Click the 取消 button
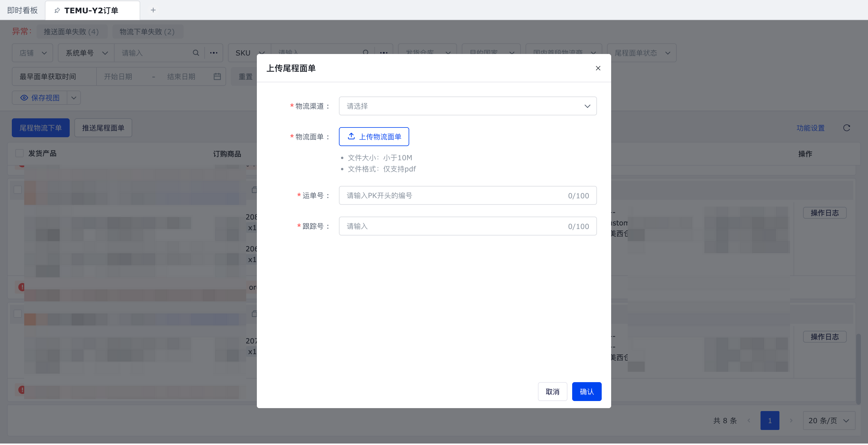This screenshot has height=445, width=868. pyautogui.click(x=552, y=391)
